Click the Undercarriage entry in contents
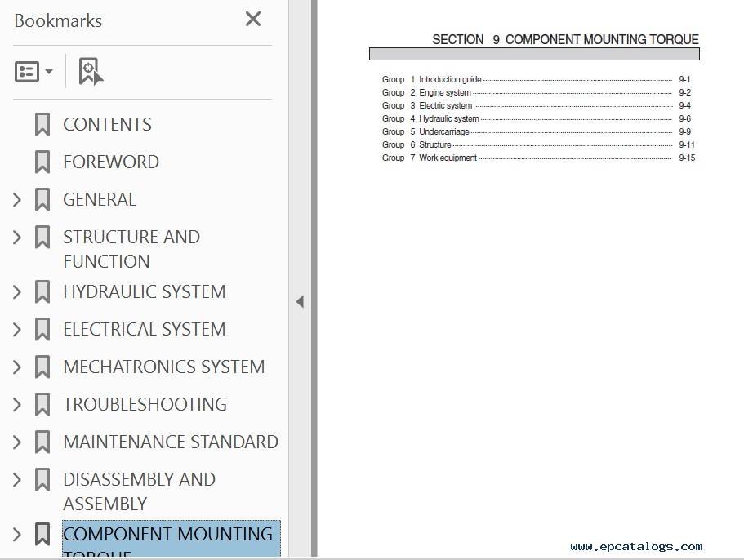This screenshot has height=560, width=744. pos(443,131)
